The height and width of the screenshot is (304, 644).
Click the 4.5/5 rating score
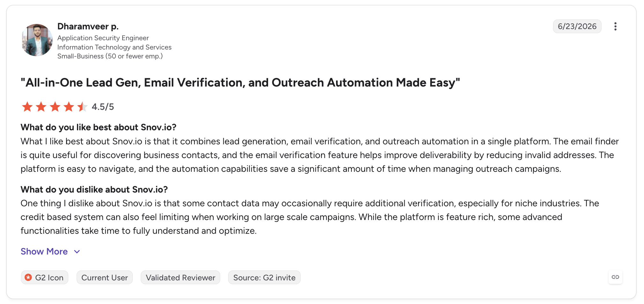coord(103,107)
